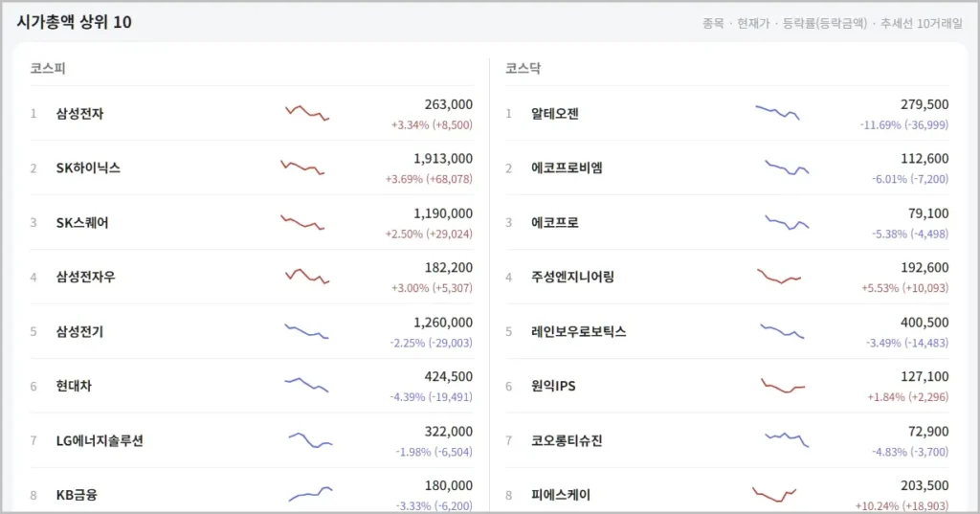
Task: Open 에코프로비엠 stock link
Action: click(x=567, y=168)
